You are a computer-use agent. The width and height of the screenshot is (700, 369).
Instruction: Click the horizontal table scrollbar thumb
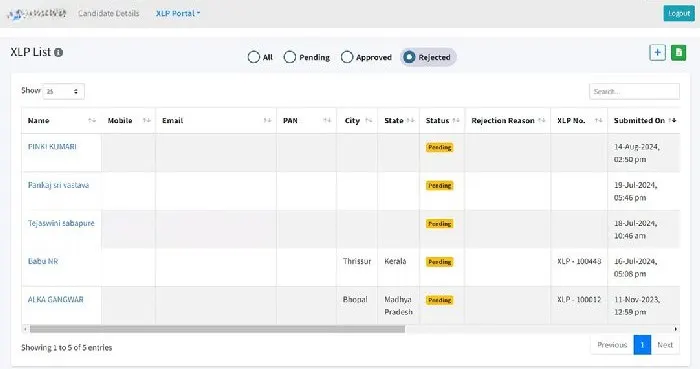coord(217,329)
